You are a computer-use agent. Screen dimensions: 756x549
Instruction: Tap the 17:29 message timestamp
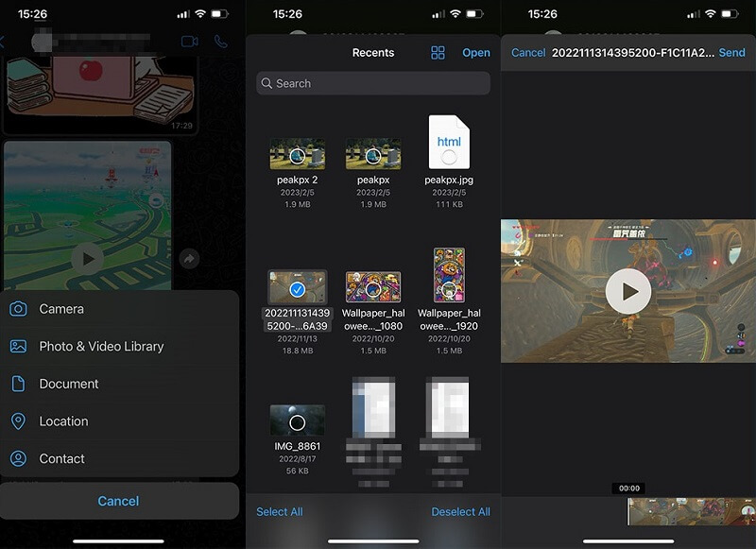(x=181, y=126)
